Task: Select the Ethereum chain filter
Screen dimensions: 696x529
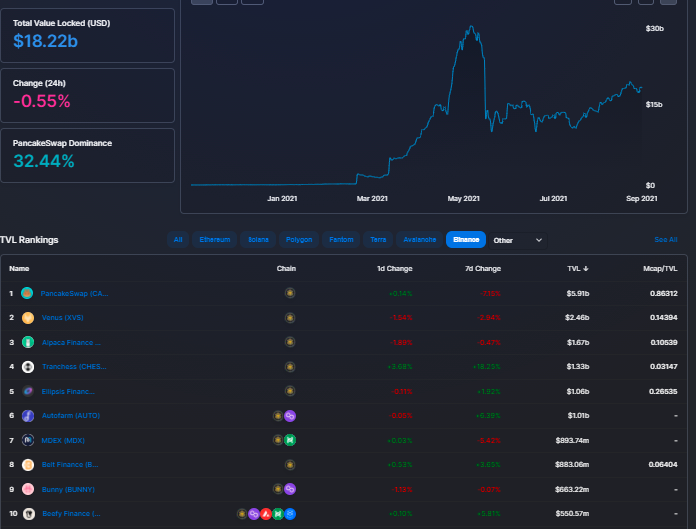Action: point(215,240)
